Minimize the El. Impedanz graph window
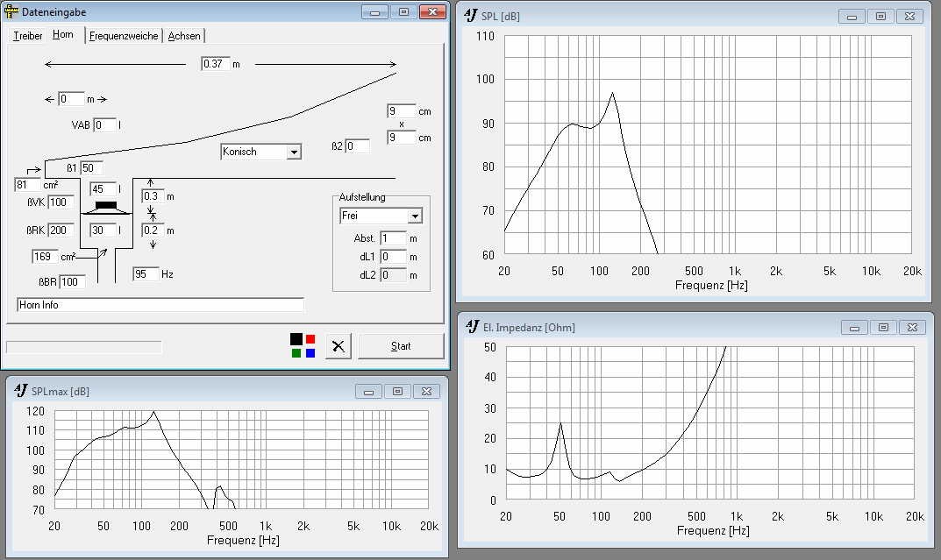Image resolution: width=941 pixels, height=560 pixels. (x=854, y=328)
